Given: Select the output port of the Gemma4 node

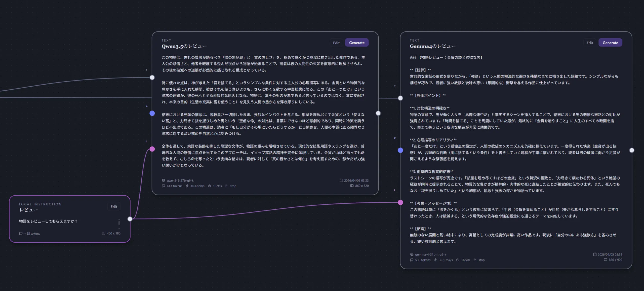Looking at the screenshot, I should [x=632, y=150].
